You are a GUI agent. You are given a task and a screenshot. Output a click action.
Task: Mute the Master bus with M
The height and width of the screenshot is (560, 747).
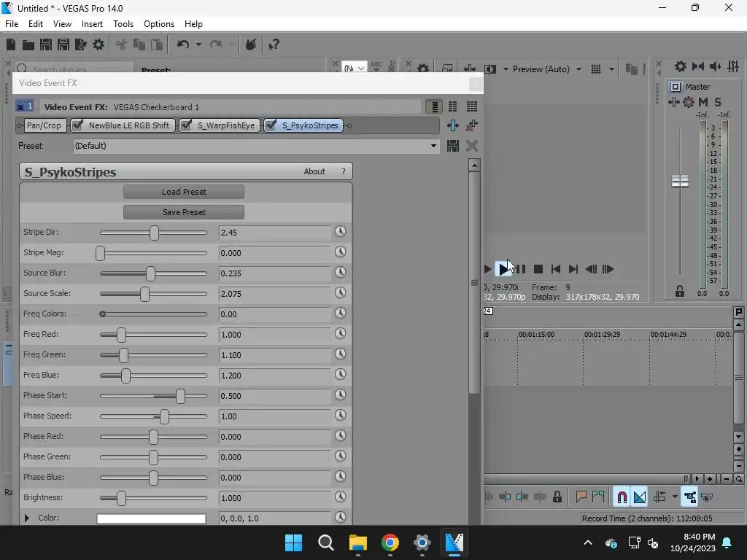click(x=703, y=102)
